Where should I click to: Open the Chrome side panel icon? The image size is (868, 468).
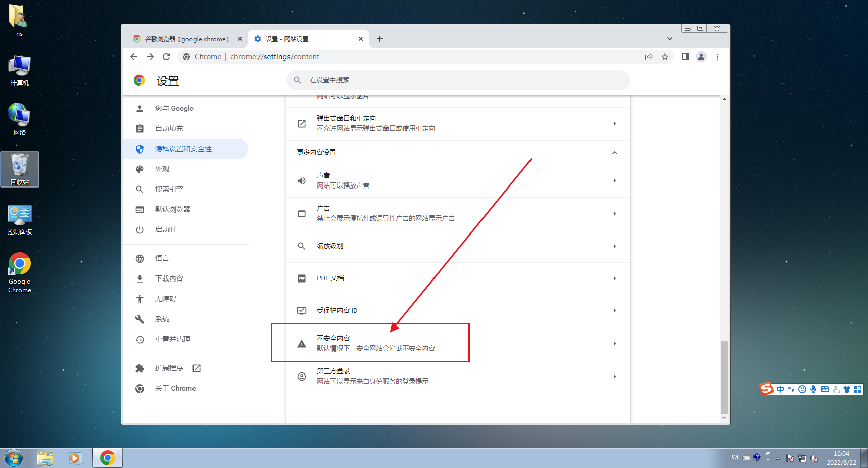pyautogui.click(x=685, y=57)
